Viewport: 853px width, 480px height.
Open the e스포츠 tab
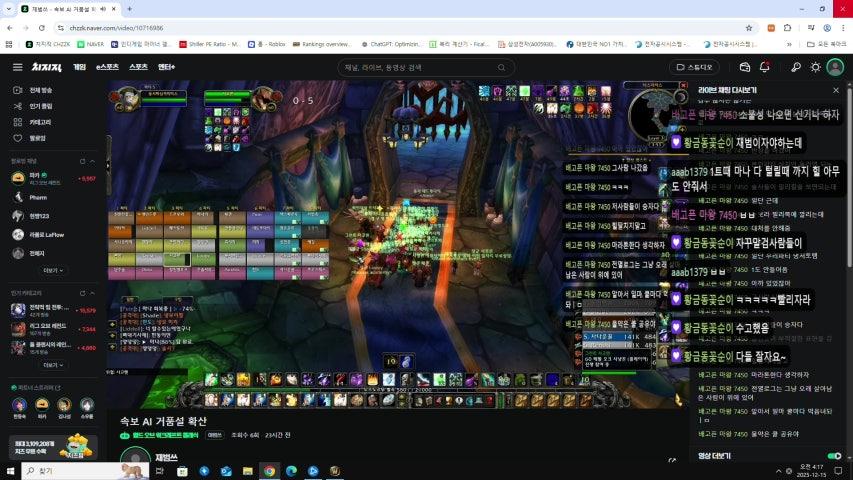pyautogui.click(x=107, y=67)
